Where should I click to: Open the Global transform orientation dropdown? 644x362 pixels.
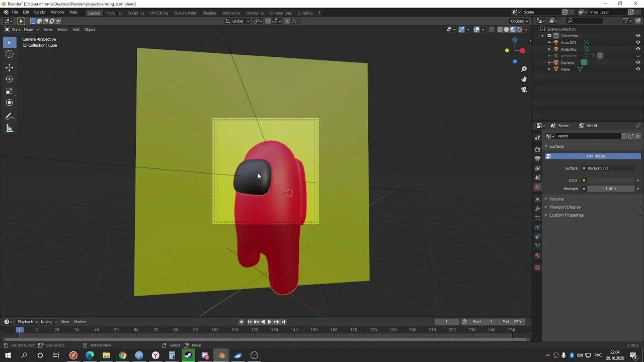[x=237, y=21]
